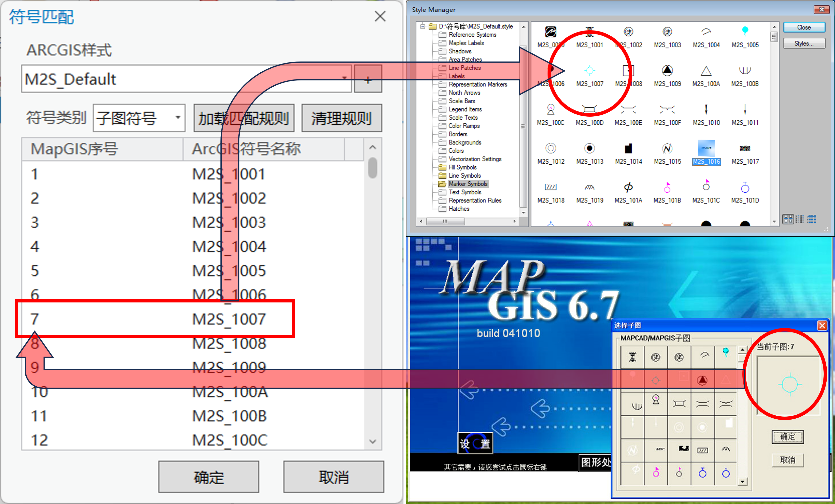Cancel symbol matching with 取消
Screen dimensions: 835x504
click(334, 477)
